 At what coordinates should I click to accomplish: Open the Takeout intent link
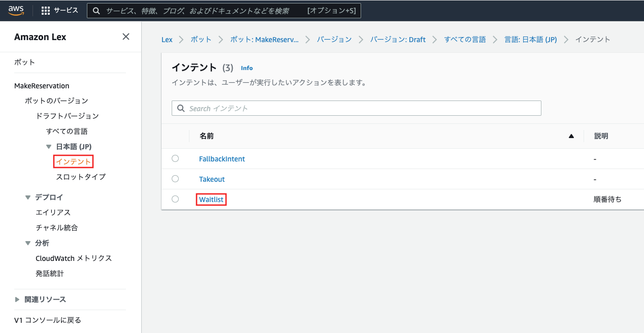pos(212,179)
